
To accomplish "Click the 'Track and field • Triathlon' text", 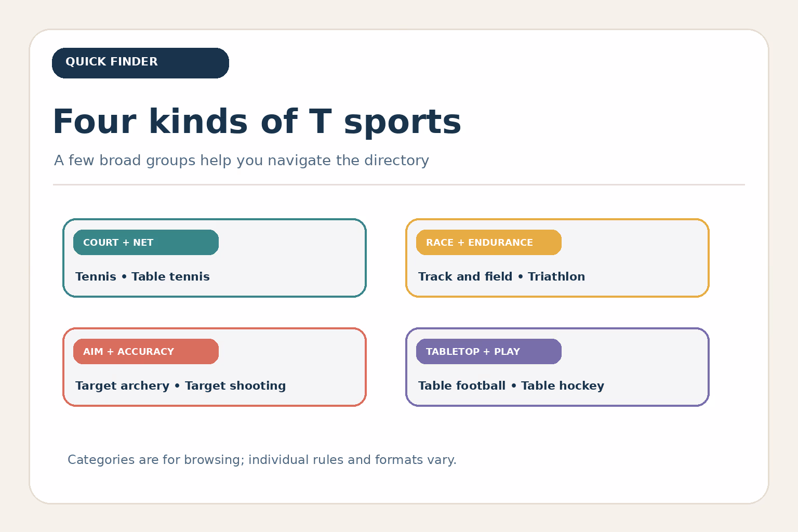I will [x=501, y=276].
